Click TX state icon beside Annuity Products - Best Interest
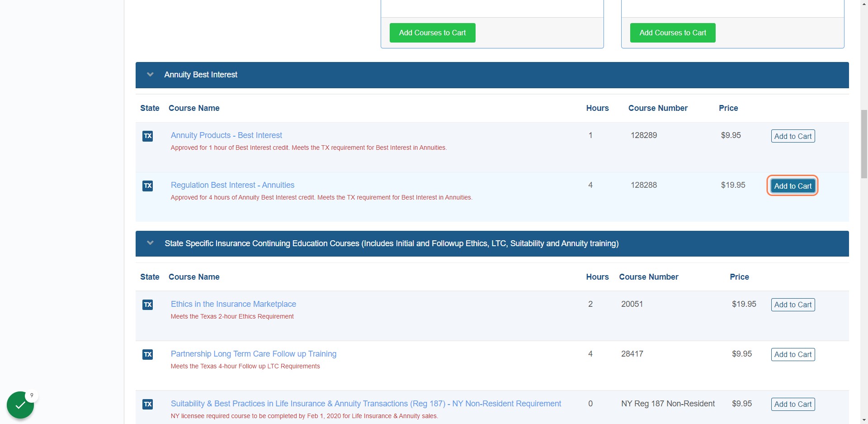 [148, 136]
